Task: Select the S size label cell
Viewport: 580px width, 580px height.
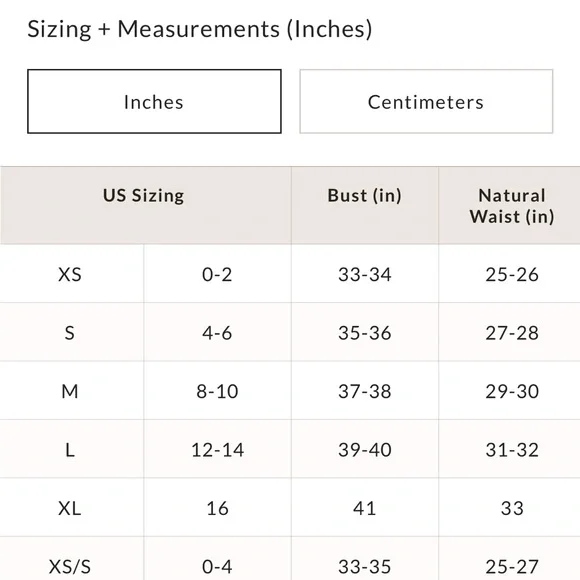Action: click(x=70, y=332)
